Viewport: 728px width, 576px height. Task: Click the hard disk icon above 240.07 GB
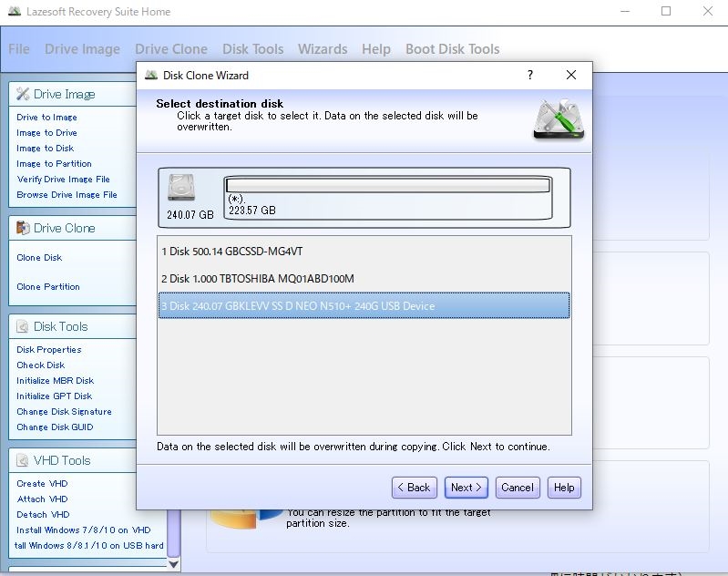tap(181, 187)
